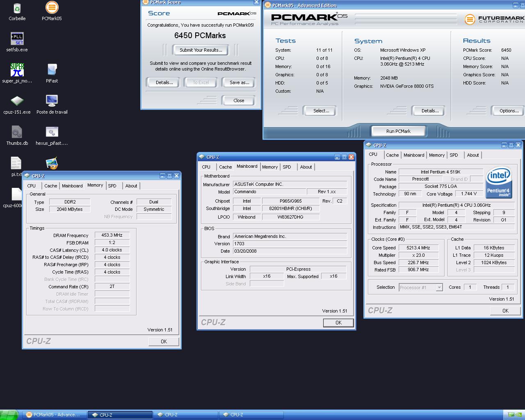This screenshot has height=420, width=525.
Task: Select the Thumbs.db file icon
Action: [x=17, y=136]
